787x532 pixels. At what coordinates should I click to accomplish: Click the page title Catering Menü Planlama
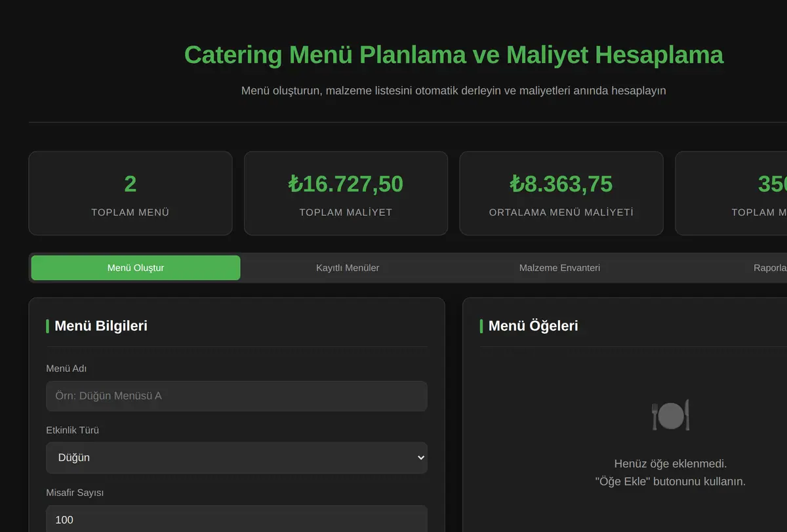[454, 55]
